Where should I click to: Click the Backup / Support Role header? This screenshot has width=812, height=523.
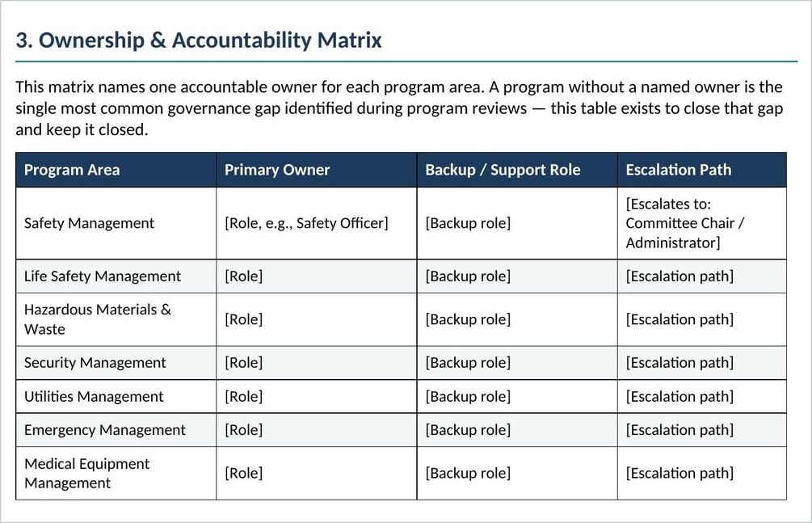tap(503, 170)
